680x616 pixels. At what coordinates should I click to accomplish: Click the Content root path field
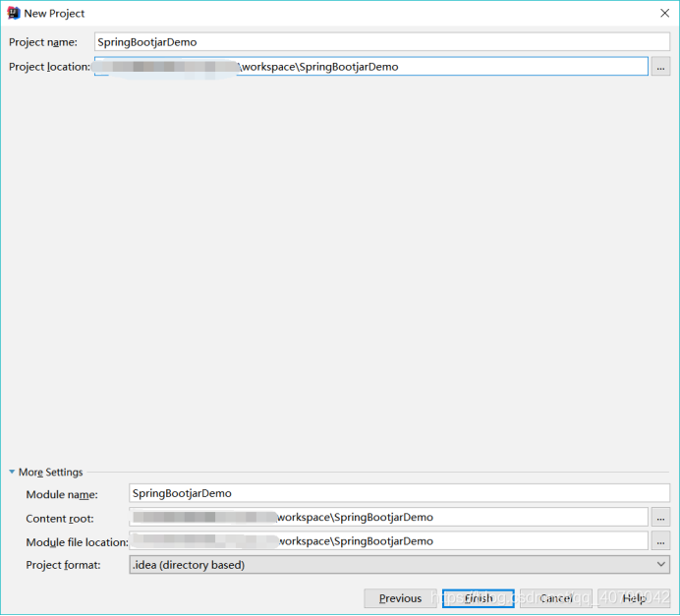click(x=388, y=517)
